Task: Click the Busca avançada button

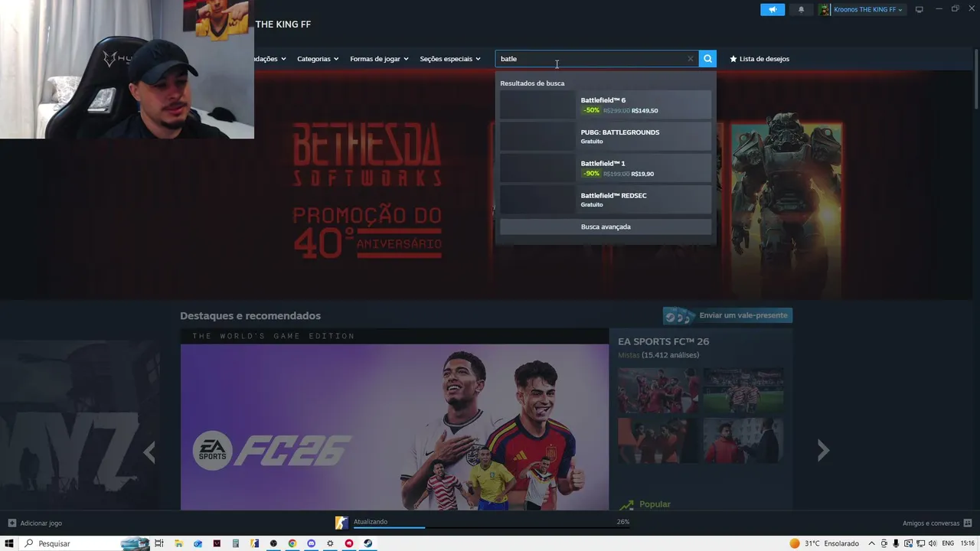Action: click(606, 227)
